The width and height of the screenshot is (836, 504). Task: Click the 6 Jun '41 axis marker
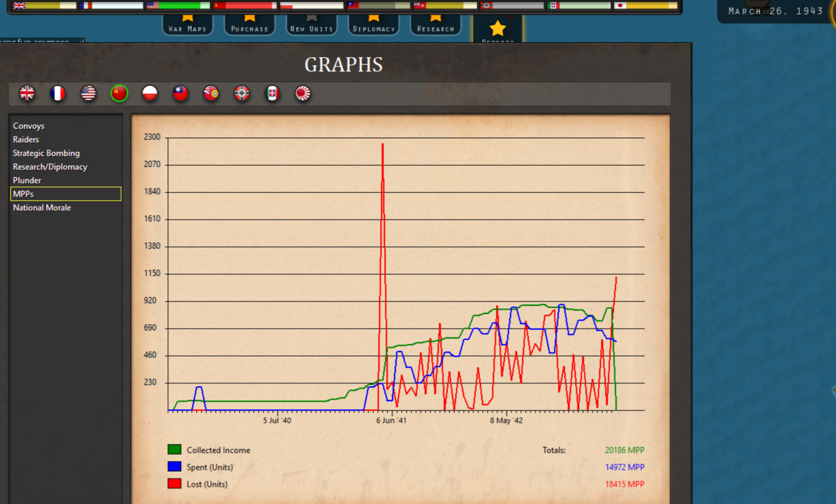point(391,420)
